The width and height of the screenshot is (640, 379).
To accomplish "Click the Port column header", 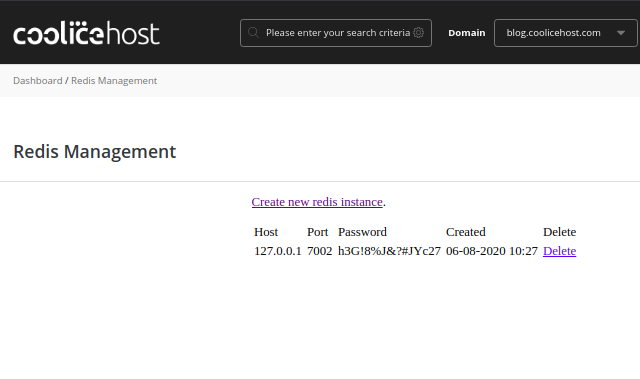I will click(x=317, y=232).
